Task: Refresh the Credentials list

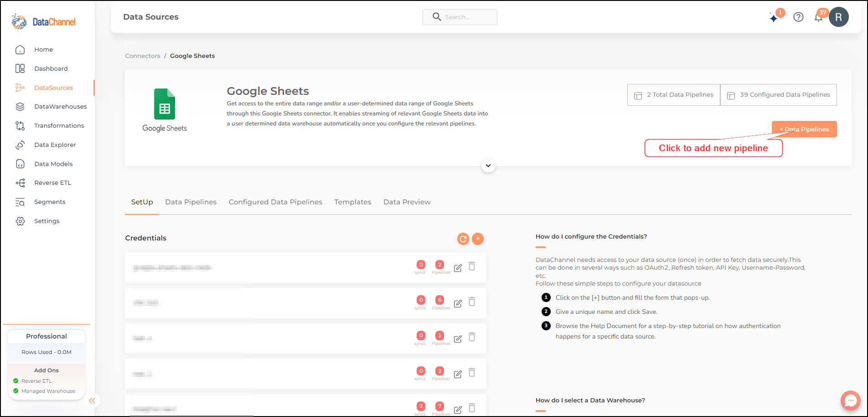Action: point(463,239)
